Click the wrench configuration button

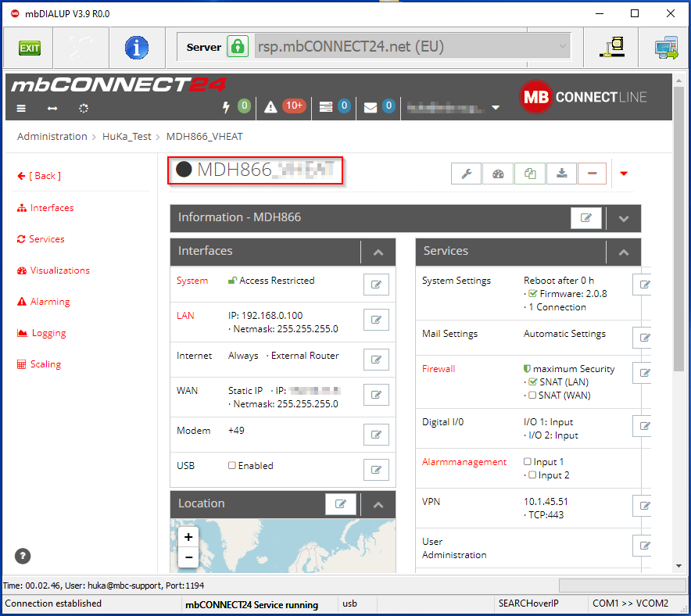(466, 174)
